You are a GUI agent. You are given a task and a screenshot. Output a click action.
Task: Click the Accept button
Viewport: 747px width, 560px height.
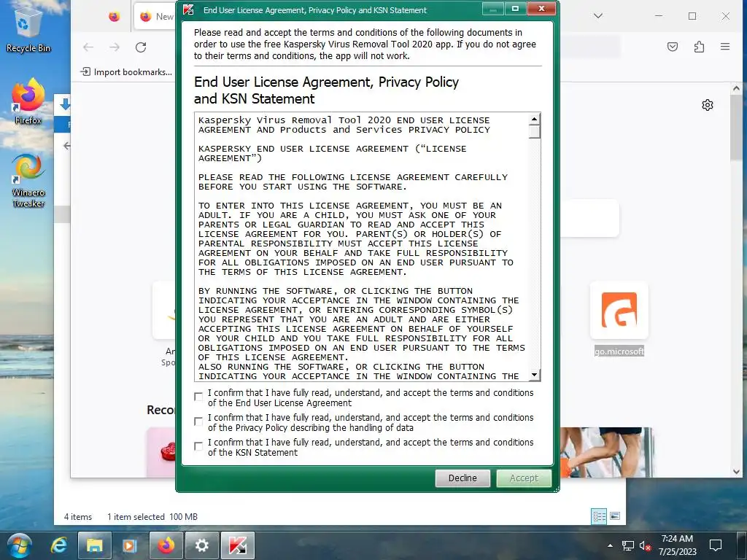[x=524, y=478]
